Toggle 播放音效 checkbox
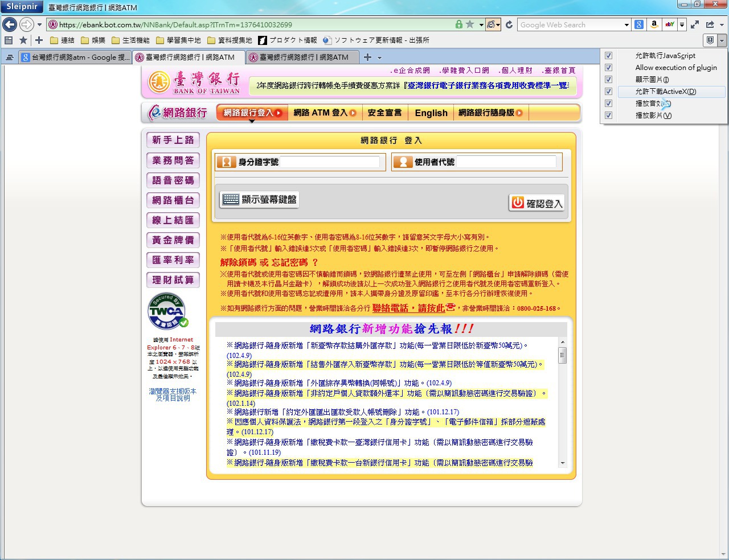Image resolution: width=729 pixels, height=560 pixels. pyautogui.click(x=608, y=103)
